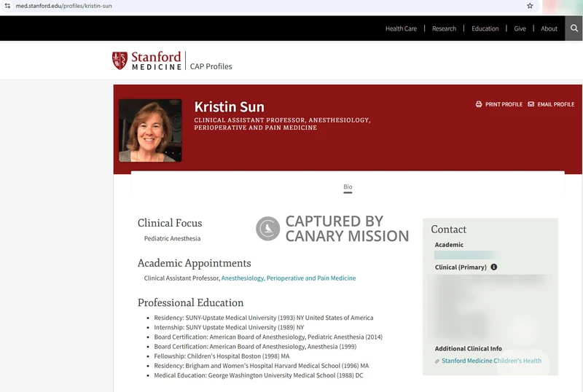Click the EMAIL PROFILE link
The height and width of the screenshot is (392, 583).
pyautogui.click(x=555, y=104)
